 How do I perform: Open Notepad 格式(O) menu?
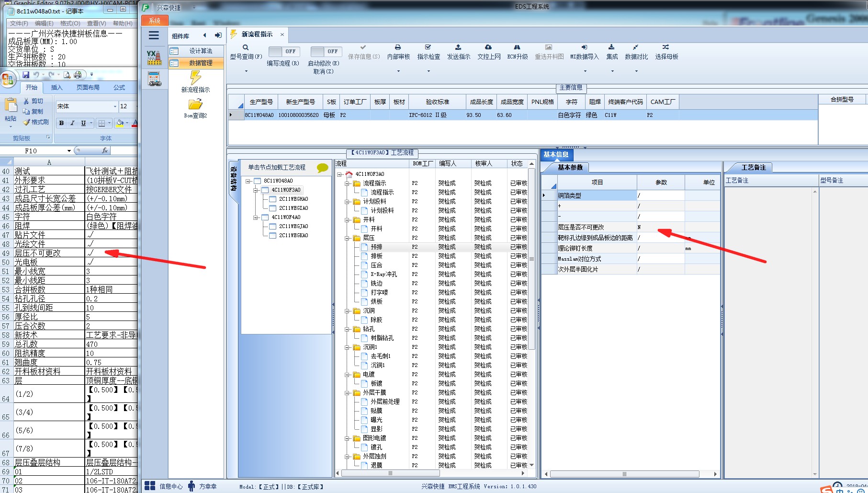pyautogui.click(x=70, y=23)
